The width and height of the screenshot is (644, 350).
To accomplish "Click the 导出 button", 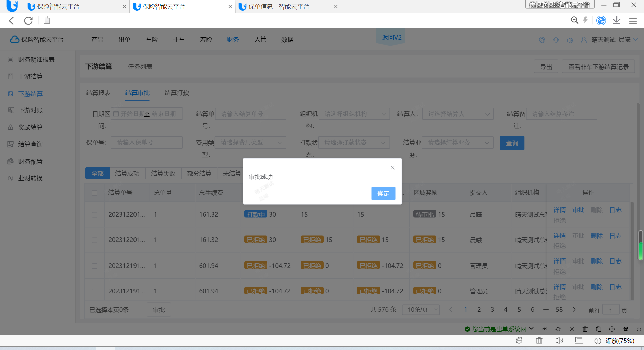I will pyautogui.click(x=546, y=67).
